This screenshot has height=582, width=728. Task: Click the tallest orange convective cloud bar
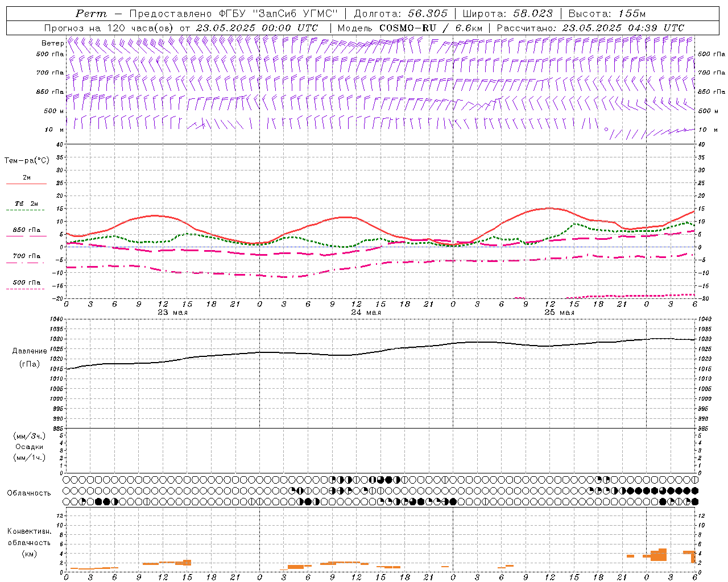point(662,555)
